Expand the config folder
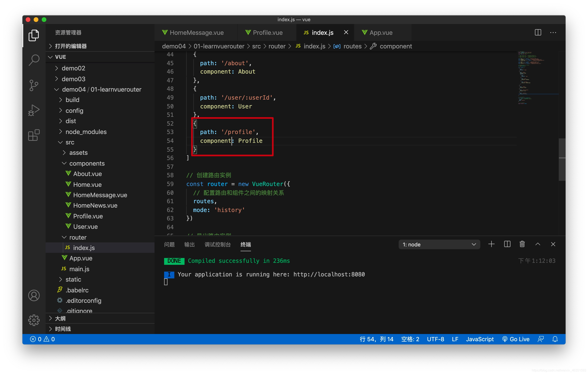588x374 pixels. click(x=100, y=111)
